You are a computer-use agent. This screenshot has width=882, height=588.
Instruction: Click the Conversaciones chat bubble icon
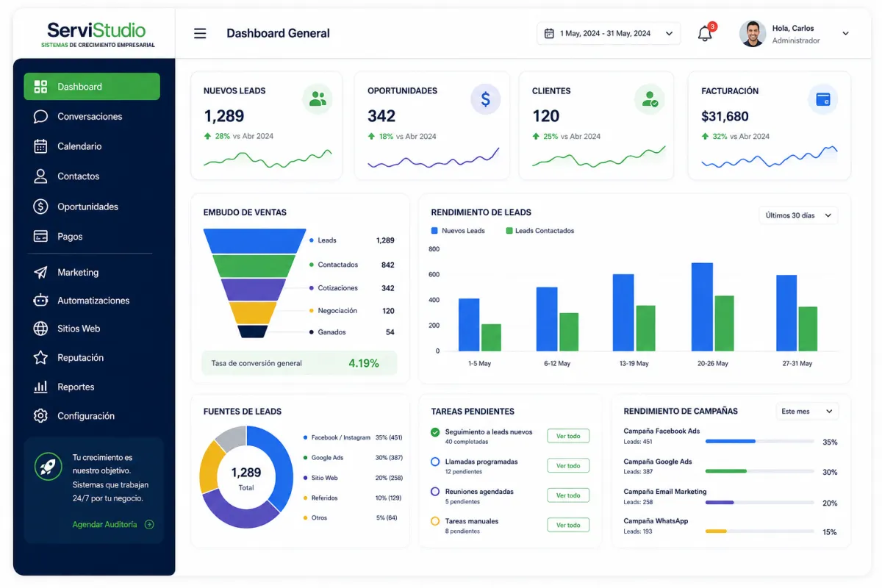pyautogui.click(x=41, y=117)
